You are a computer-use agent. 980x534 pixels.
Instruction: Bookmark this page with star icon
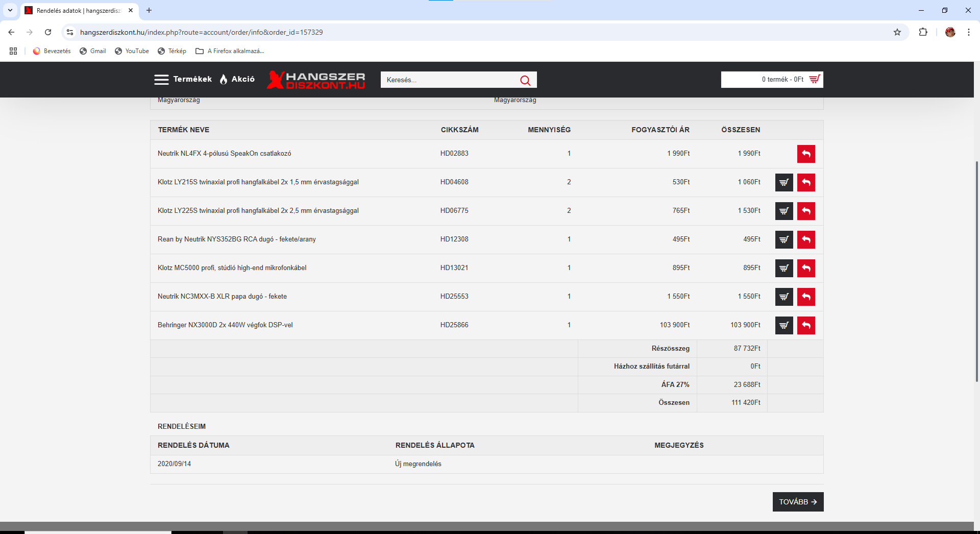coord(897,32)
